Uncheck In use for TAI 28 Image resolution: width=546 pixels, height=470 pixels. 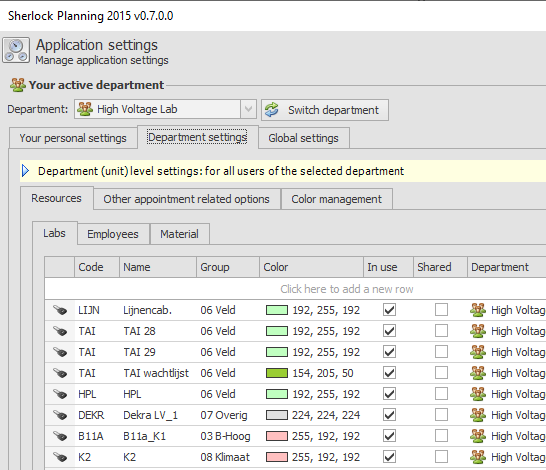(x=389, y=331)
